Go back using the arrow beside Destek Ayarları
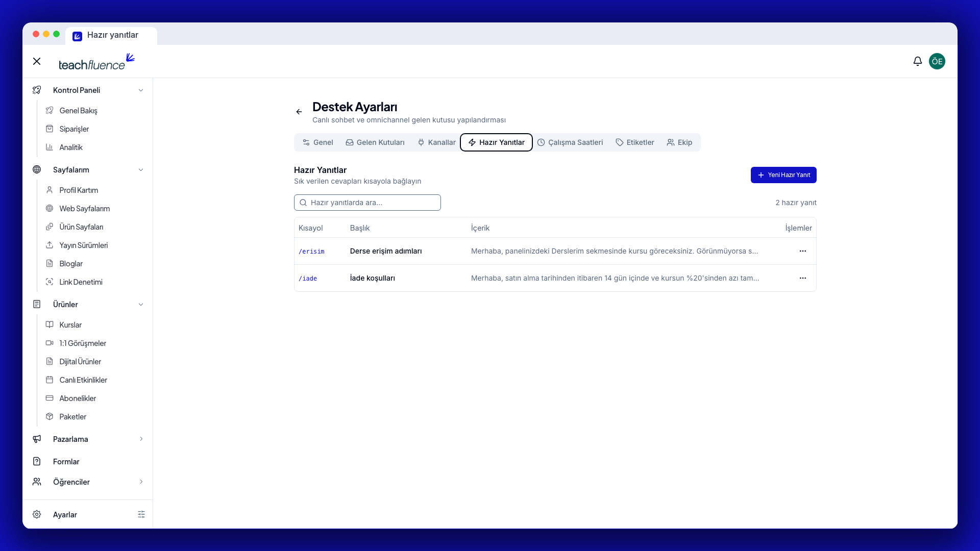The width and height of the screenshot is (980, 551). click(x=299, y=112)
